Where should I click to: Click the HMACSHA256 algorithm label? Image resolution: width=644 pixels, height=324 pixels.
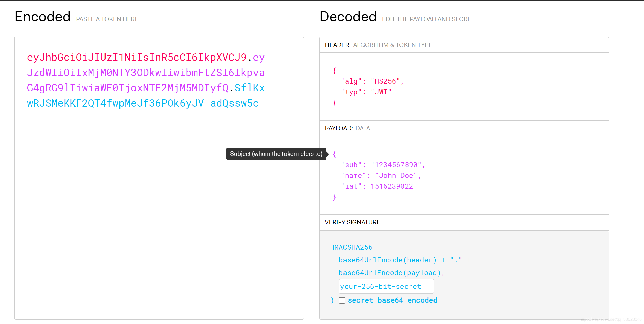[x=351, y=247]
